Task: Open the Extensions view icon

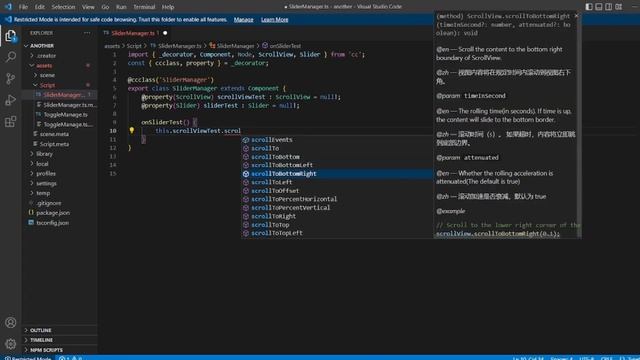Action: pos(11,121)
